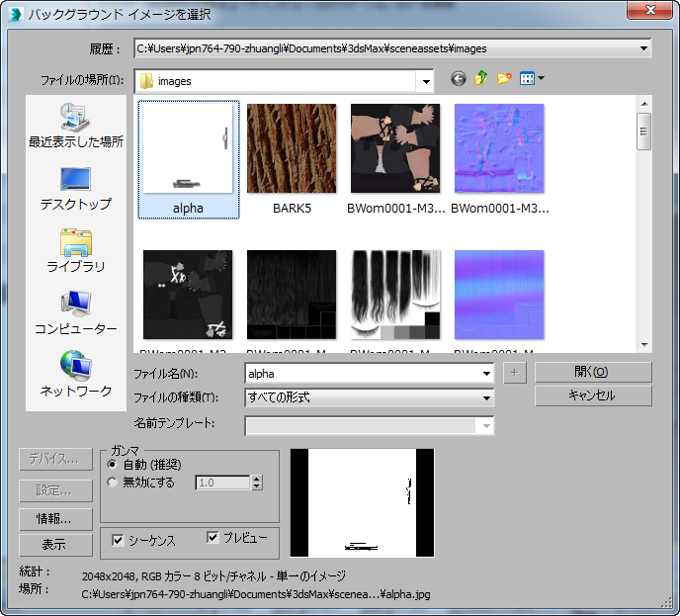Go to デスクトップ location
The height and width of the screenshot is (616, 680).
click(x=76, y=189)
